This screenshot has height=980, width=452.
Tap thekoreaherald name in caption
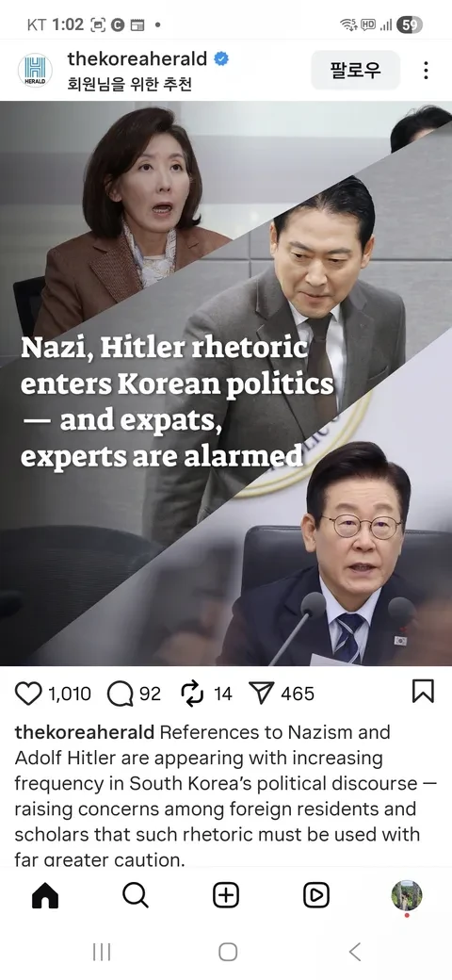tap(85, 732)
